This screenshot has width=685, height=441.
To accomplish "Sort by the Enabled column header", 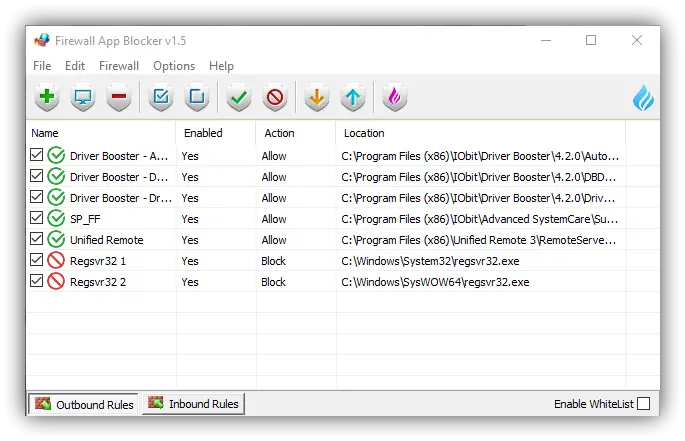I will click(x=216, y=133).
